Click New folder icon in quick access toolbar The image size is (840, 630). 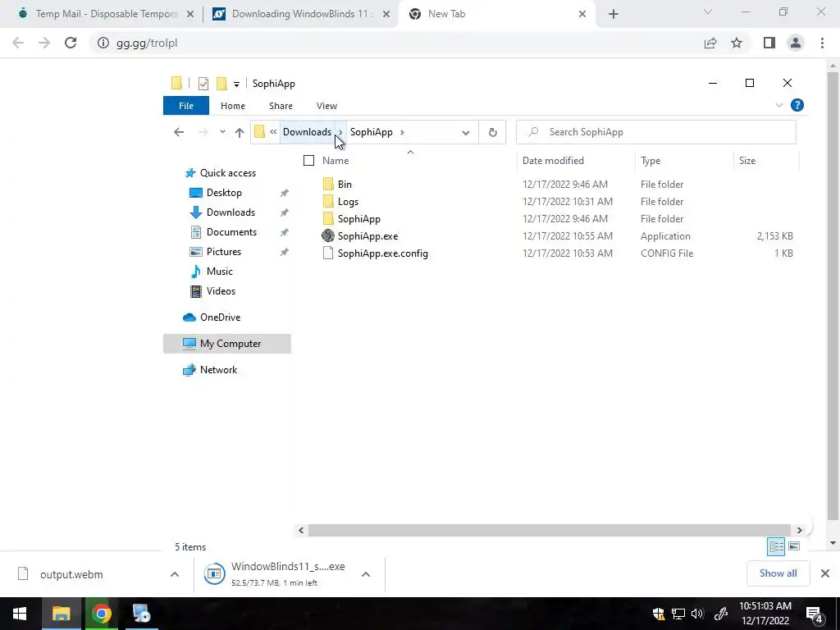point(221,84)
